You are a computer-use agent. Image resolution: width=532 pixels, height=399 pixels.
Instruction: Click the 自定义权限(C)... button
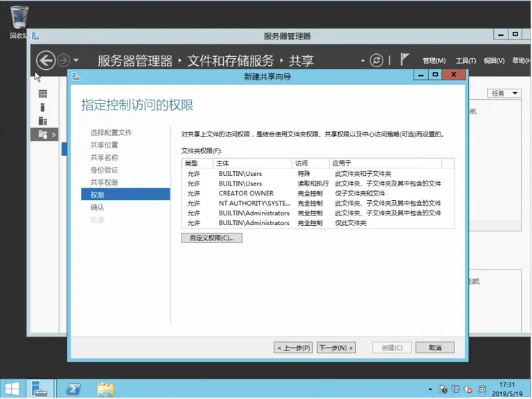click(x=212, y=238)
